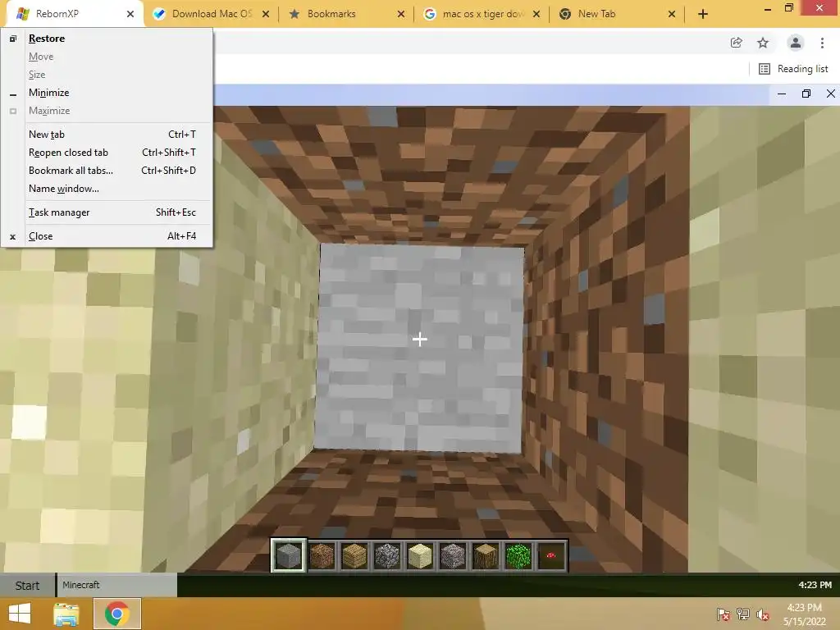Open a new tab with plus button
Image resolution: width=840 pixels, height=630 pixels.
pos(703,14)
